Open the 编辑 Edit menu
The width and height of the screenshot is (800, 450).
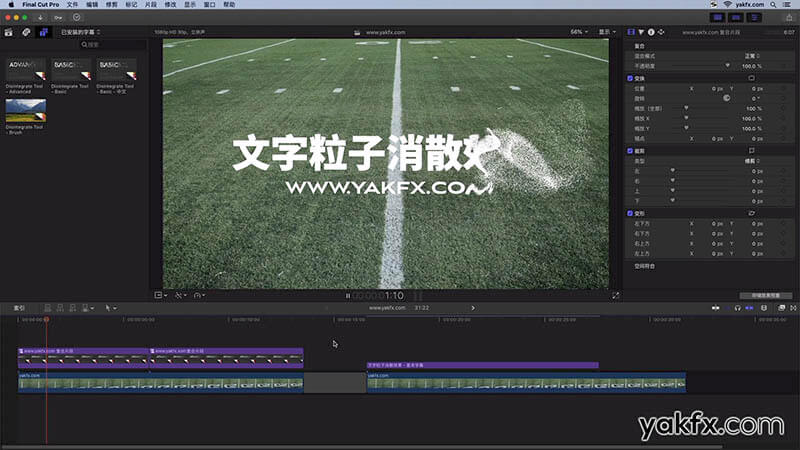pyautogui.click(x=92, y=4)
